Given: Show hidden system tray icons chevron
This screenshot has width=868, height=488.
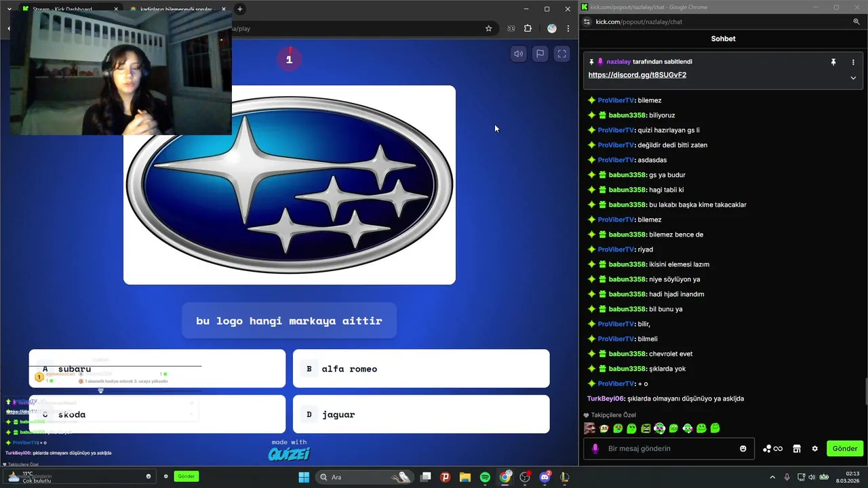Looking at the screenshot, I should tap(772, 477).
